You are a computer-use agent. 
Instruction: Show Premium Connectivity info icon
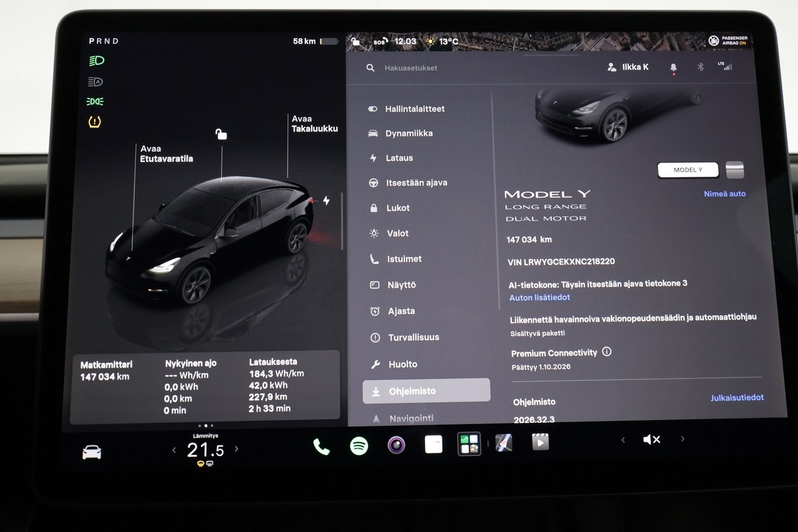pos(607,352)
